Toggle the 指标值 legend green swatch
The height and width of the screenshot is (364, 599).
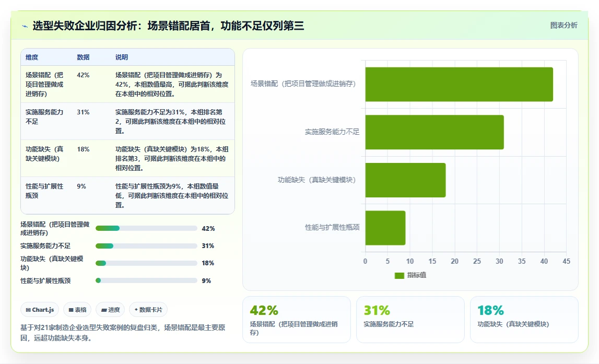point(399,275)
